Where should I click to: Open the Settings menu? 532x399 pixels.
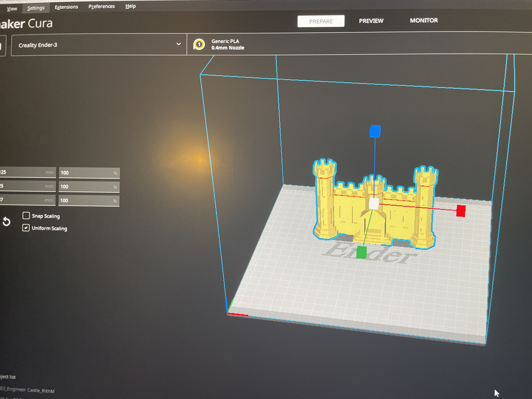(x=36, y=8)
